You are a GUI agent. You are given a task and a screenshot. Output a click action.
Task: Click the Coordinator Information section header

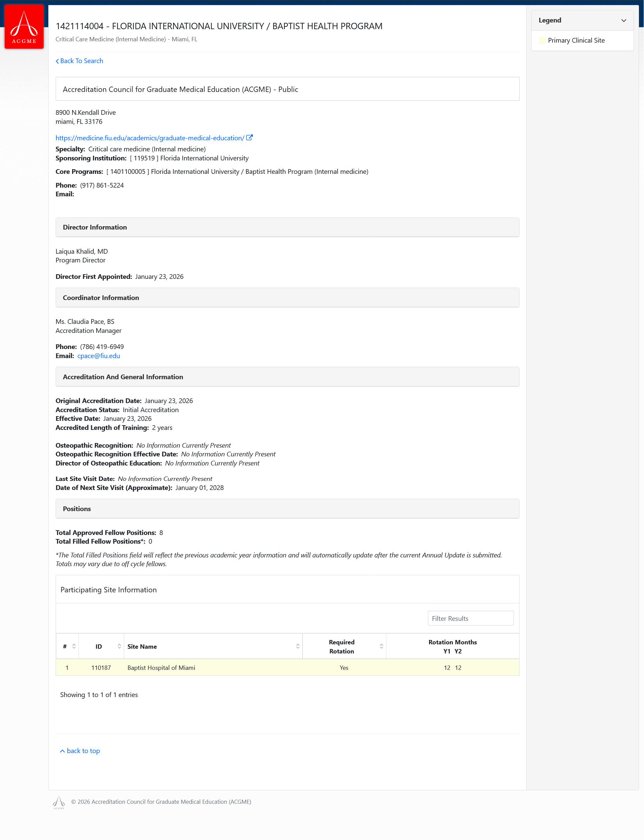pos(287,298)
